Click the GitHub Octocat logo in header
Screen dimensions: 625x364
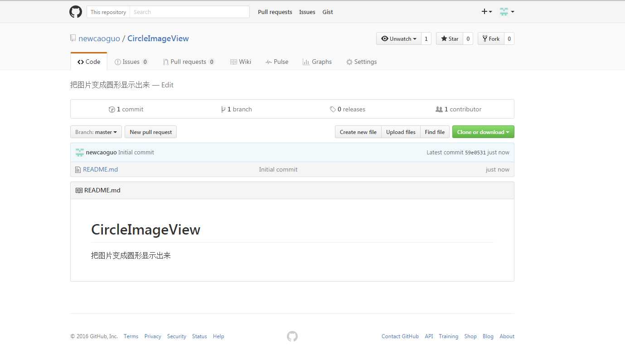(x=76, y=12)
